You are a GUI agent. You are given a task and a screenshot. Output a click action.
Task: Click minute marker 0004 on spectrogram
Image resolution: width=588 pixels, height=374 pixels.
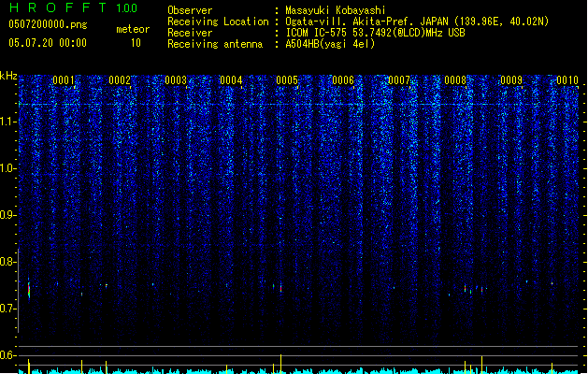pos(231,79)
